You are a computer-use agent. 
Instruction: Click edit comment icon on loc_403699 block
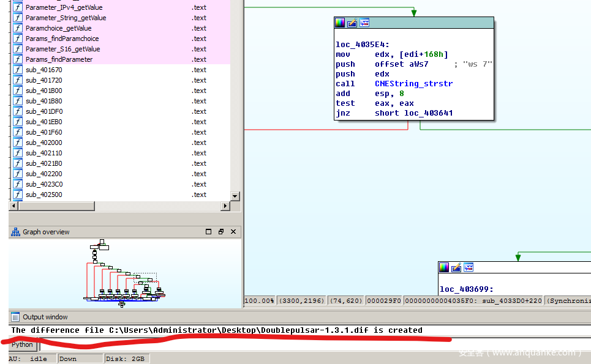pos(456,267)
